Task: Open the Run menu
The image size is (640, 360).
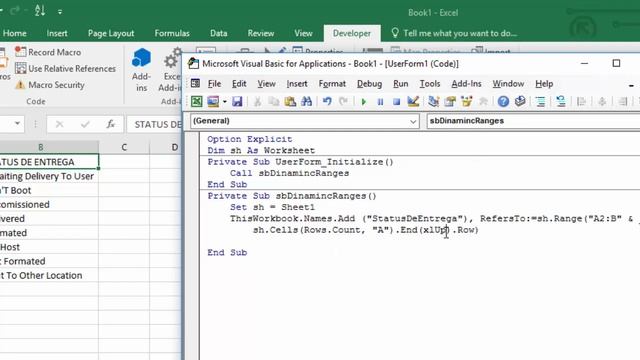Action: pos(400,84)
